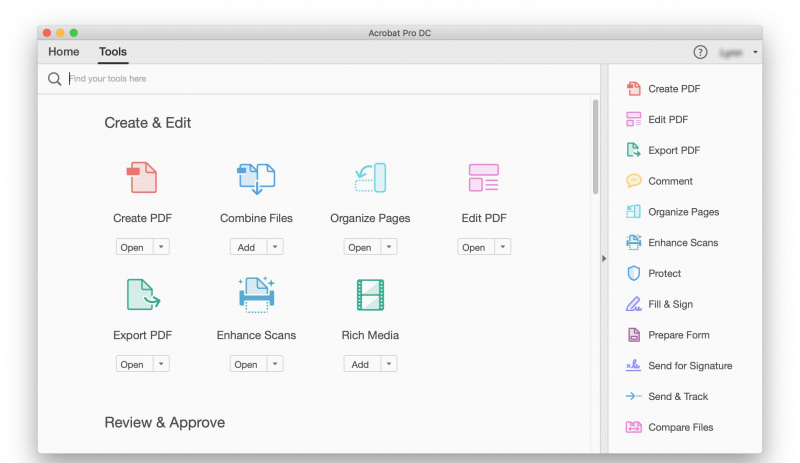This screenshot has height=463, width=800.
Task: Select Organize Pages icon in right sidebar
Action: 634,211
